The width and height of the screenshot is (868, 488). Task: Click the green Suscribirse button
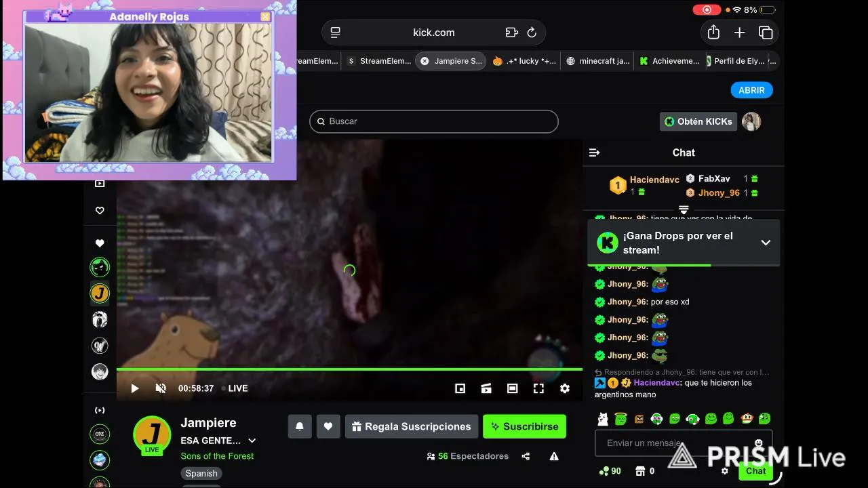tap(524, 426)
